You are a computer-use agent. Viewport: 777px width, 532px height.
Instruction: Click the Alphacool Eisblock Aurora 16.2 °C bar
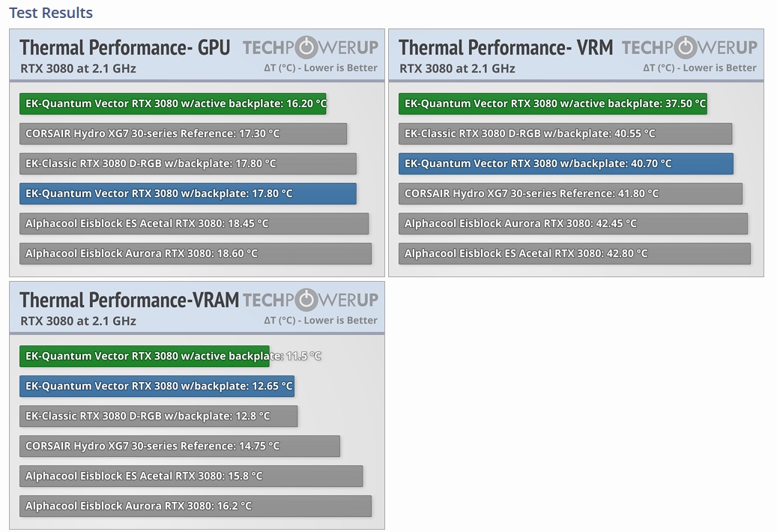pyautogui.click(x=196, y=507)
